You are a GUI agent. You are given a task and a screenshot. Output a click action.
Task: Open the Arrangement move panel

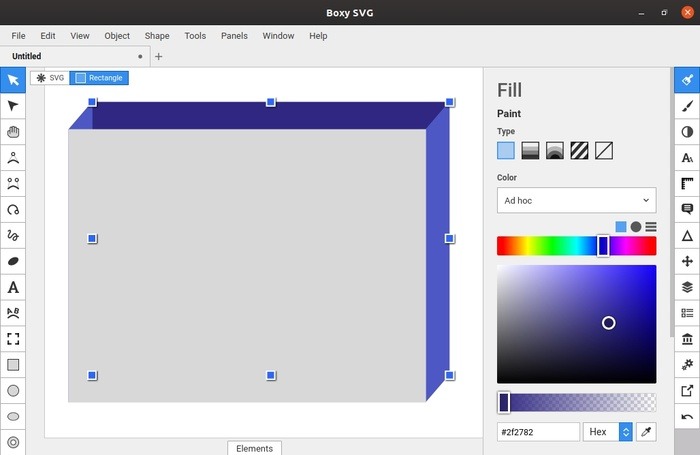coord(687,261)
